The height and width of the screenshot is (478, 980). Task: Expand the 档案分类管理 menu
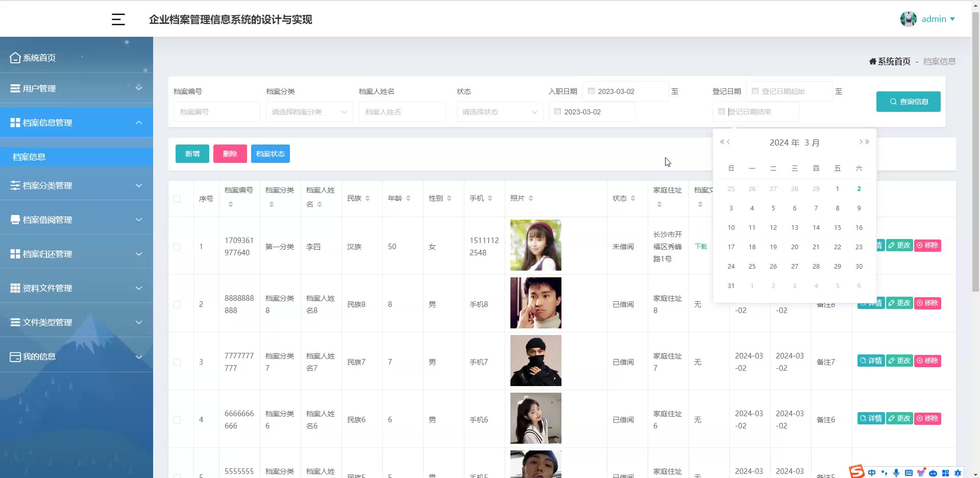click(77, 185)
